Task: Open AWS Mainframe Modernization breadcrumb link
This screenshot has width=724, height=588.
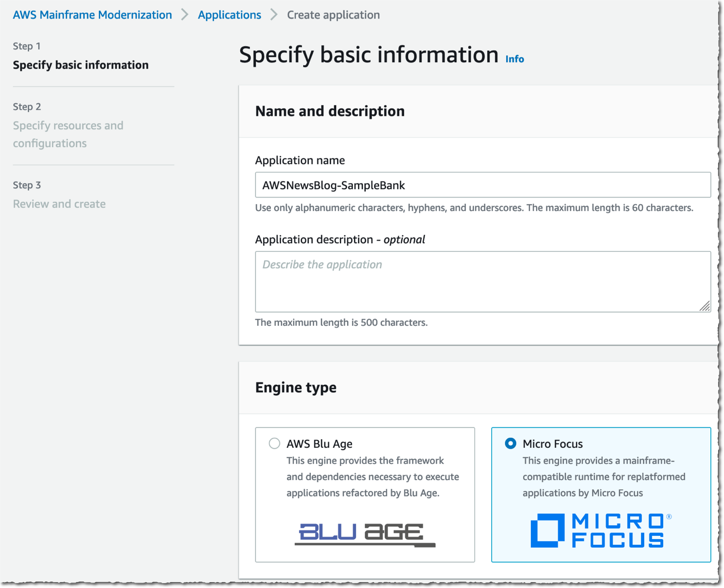Action: tap(93, 15)
